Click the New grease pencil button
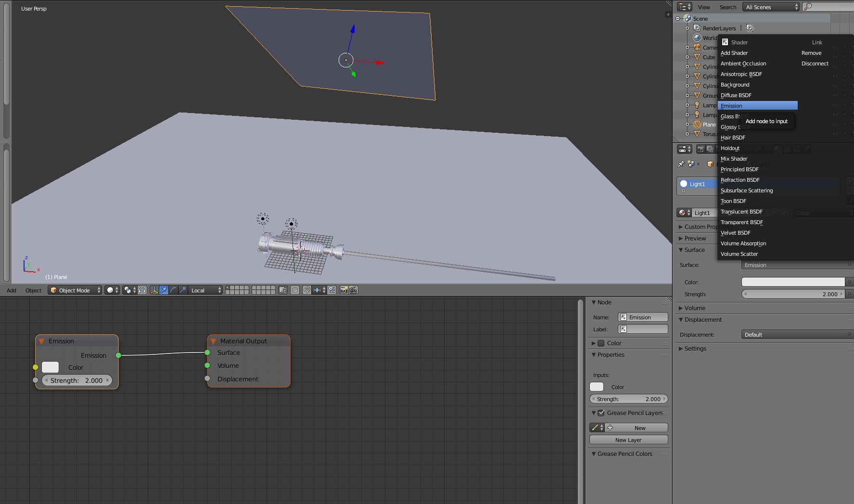Screen dimensions: 854x504 (x=637, y=428)
